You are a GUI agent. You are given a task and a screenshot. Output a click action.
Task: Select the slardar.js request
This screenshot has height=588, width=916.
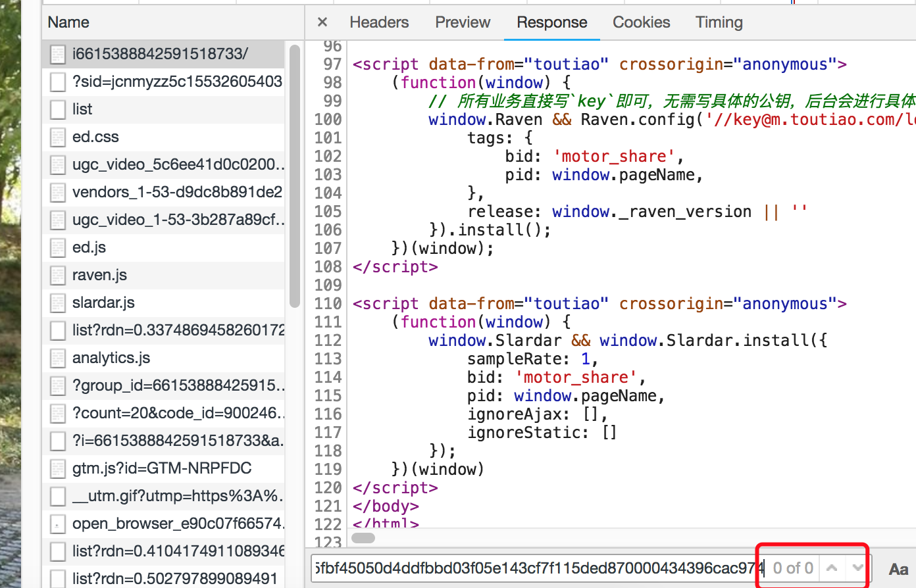163,303
